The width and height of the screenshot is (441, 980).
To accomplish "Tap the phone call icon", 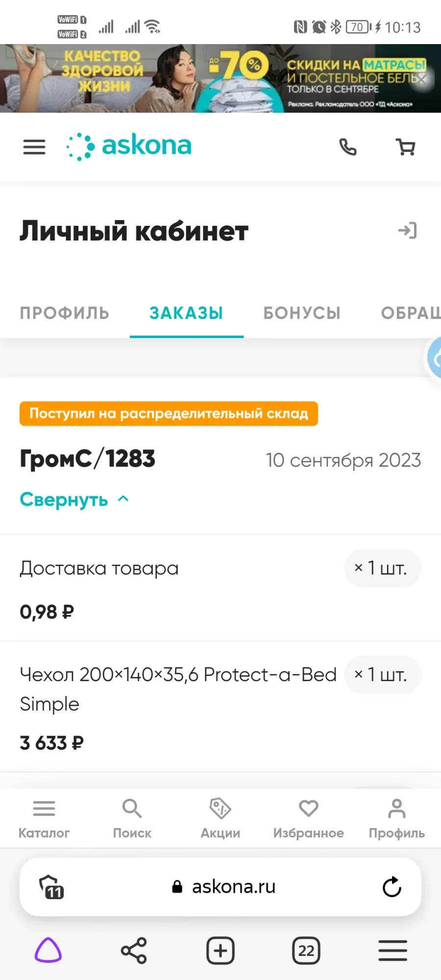I will (348, 147).
